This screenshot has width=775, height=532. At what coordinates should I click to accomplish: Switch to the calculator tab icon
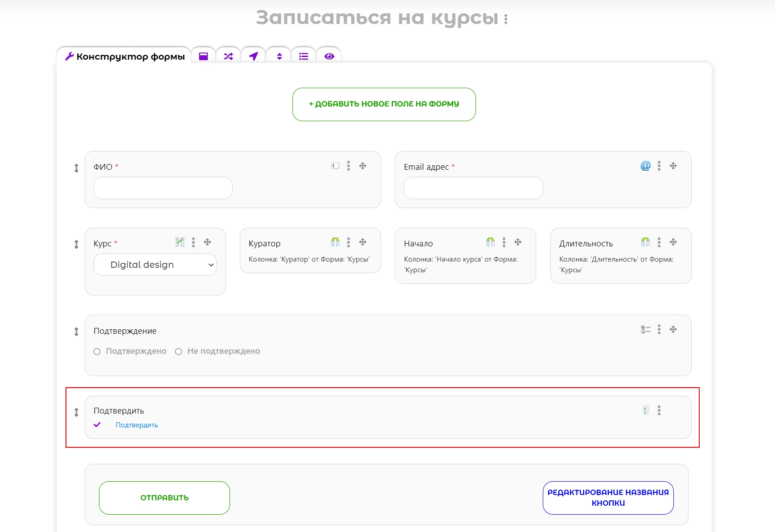[x=203, y=56]
